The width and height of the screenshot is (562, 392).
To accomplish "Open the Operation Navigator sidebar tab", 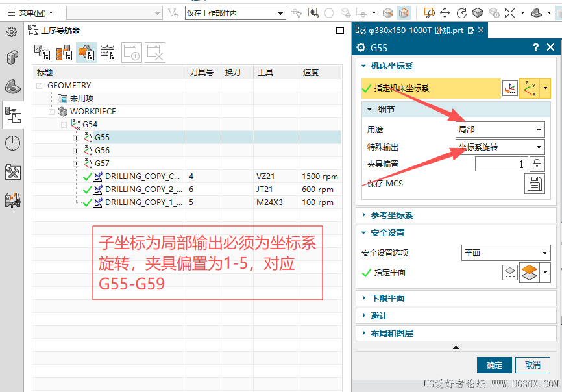I will point(13,115).
